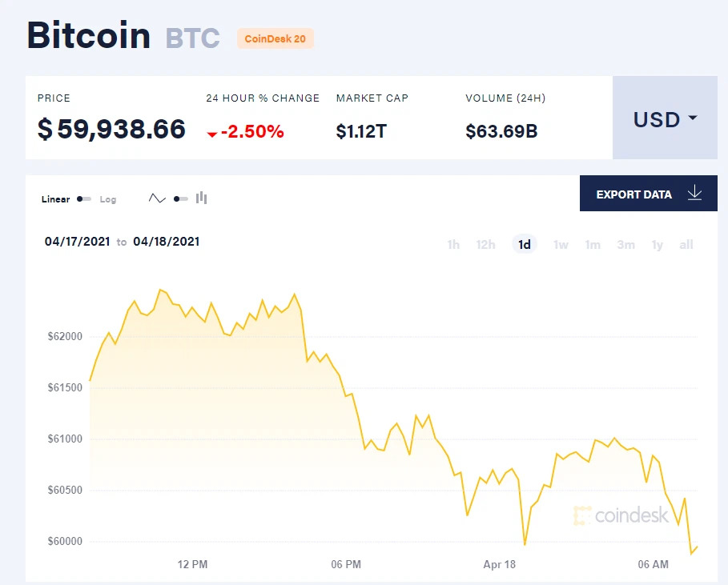Click the red down-arrow change indicator
The width and height of the screenshot is (728, 585).
click(x=211, y=134)
